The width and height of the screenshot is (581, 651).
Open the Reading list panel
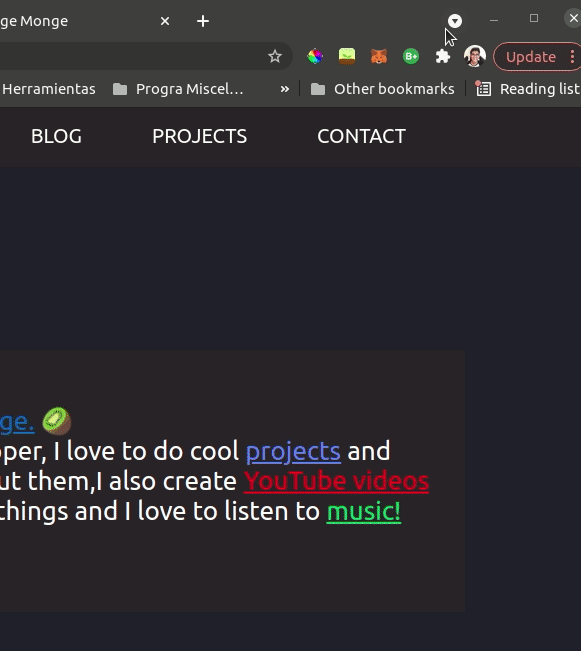[527, 89]
